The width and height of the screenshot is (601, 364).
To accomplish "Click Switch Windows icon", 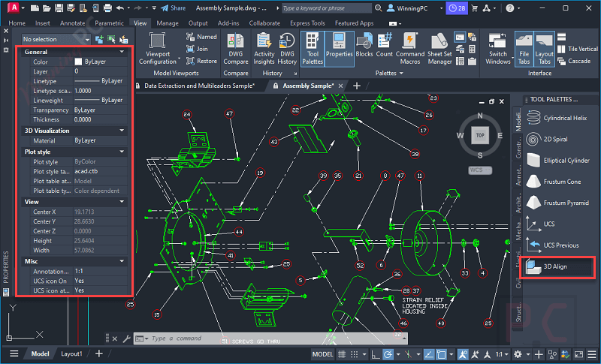I will (x=498, y=49).
